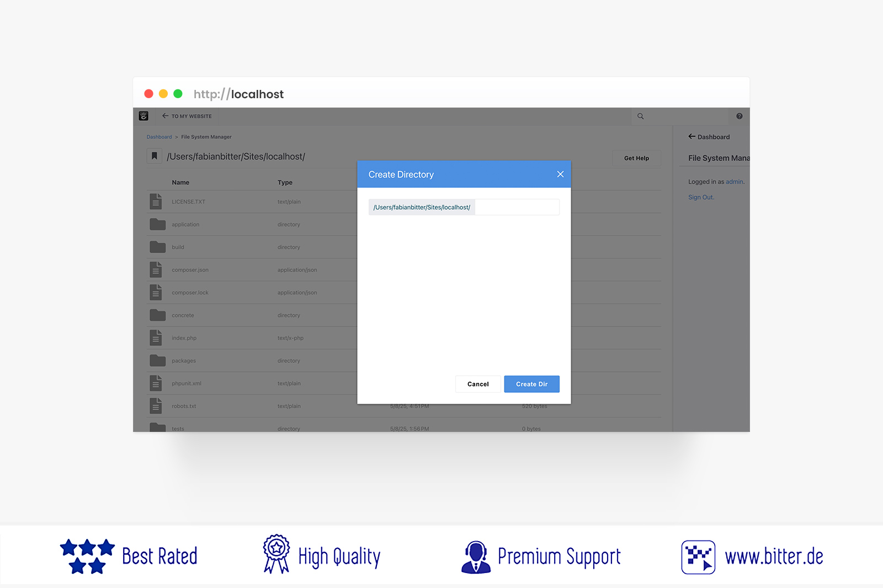Select the phpunit.xml file name
The height and width of the screenshot is (588, 883).
(x=187, y=383)
